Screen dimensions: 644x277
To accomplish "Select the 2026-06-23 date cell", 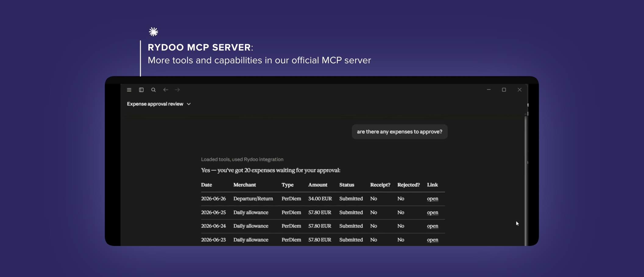I will point(213,240).
